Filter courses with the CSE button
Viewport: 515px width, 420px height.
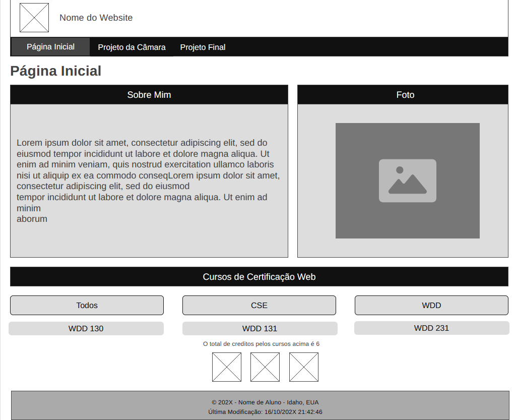click(259, 306)
